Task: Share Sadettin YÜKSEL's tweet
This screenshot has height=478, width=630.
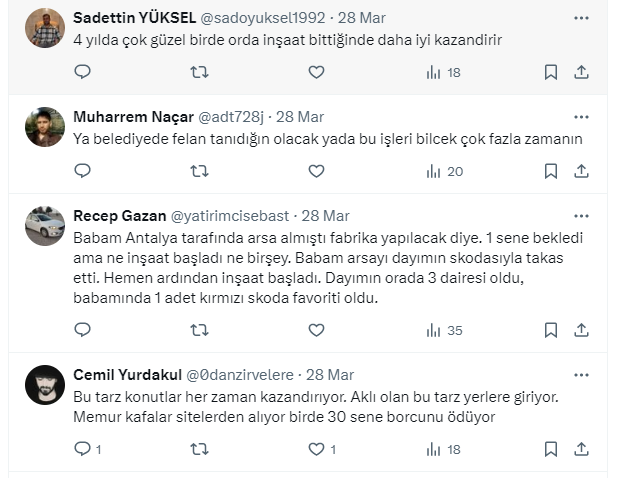Action: point(582,72)
